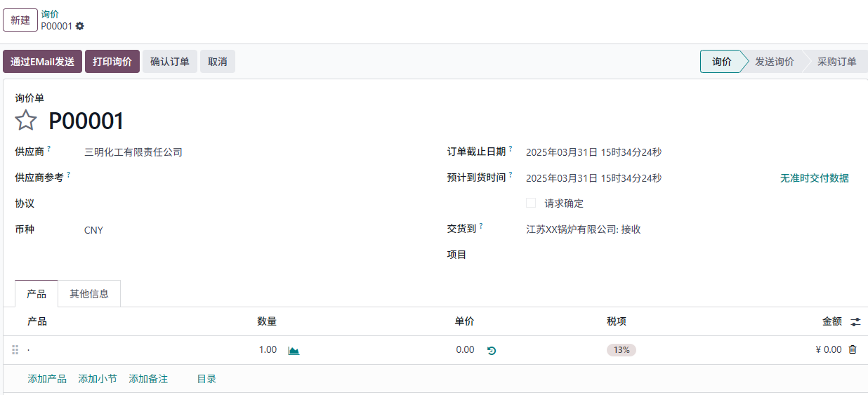Click the unit price history refresh icon
The image size is (868, 395).
tap(492, 350)
